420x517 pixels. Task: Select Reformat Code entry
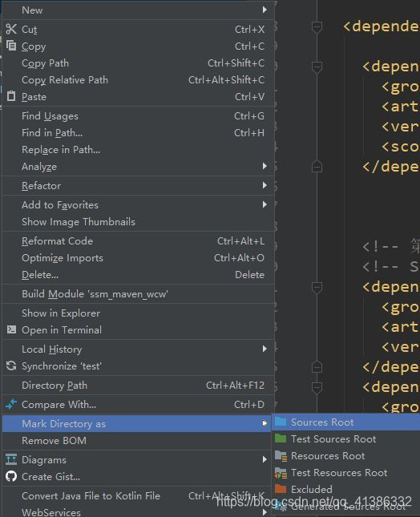(138, 241)
